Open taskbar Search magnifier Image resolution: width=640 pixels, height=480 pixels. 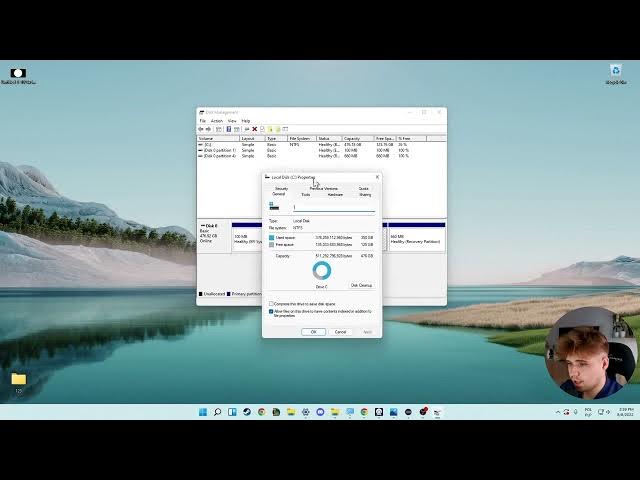coord(218,412)
